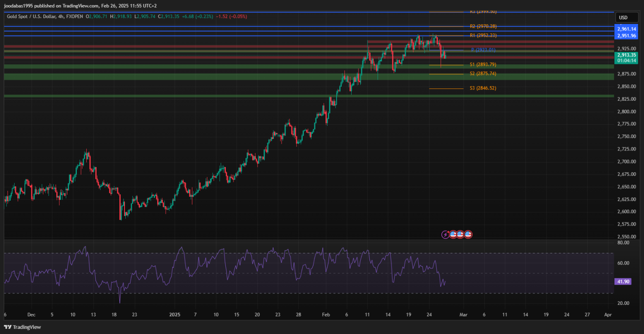Open the USD currency selector
Screen dimensions: 644x334
(623, 18)
